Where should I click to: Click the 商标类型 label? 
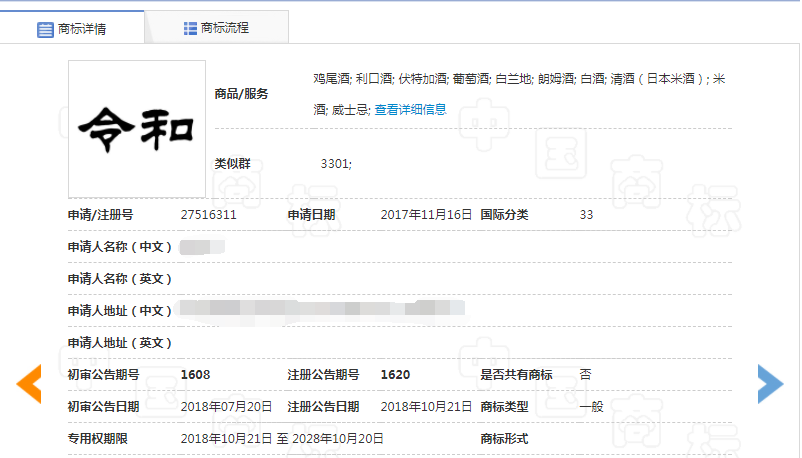pos(504,407)
